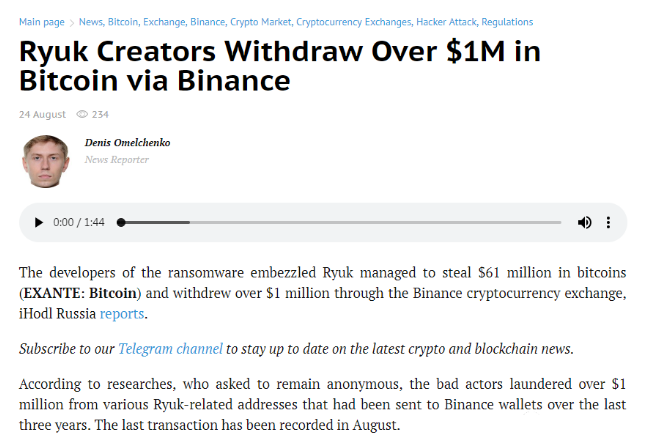The height and width of the screenshot is (447, 656).
Task: Click the breadcrumb chevron separator
Action: pyautogui.click(x=72, y=23)
